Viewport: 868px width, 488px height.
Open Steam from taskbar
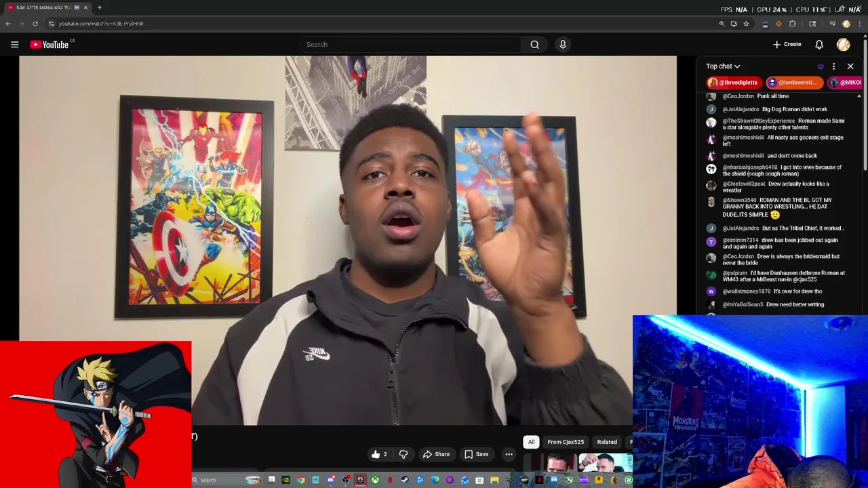[405, 480]
